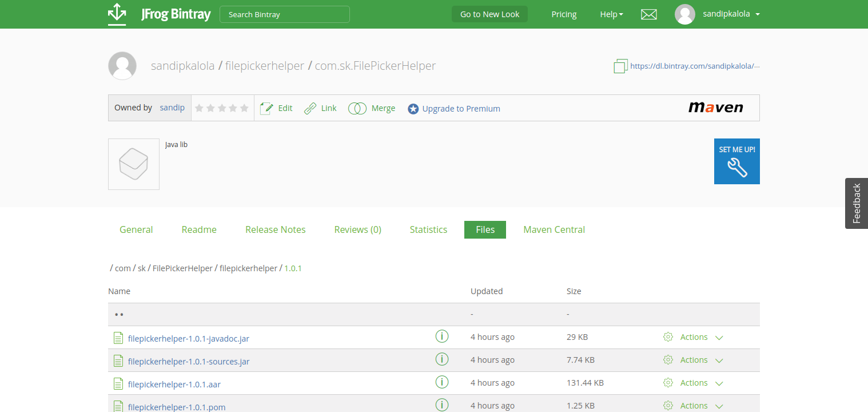Open the filepickerhelper-1.0.1.pom file link

(x=176, y=407)
